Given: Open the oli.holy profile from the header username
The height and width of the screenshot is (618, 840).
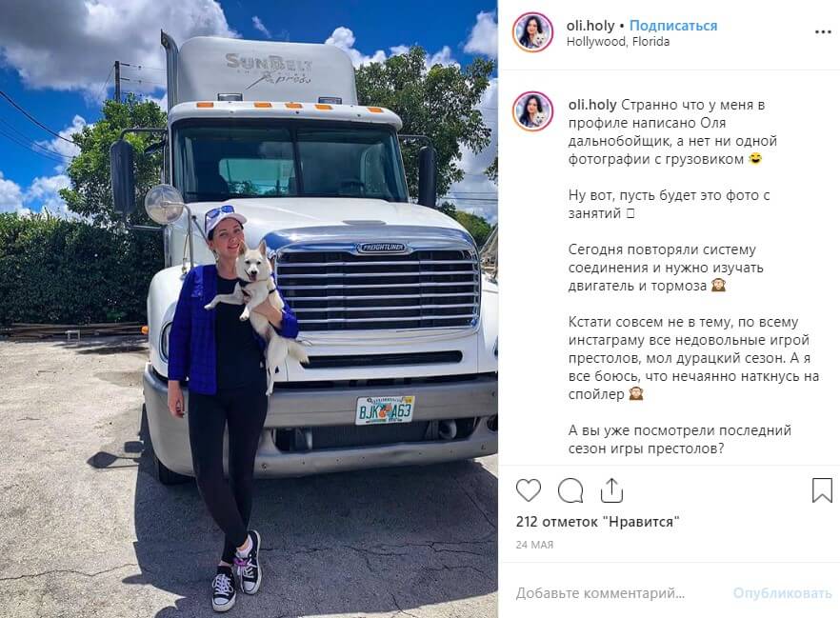Looking at the screenshot, I should coord(590,25).
